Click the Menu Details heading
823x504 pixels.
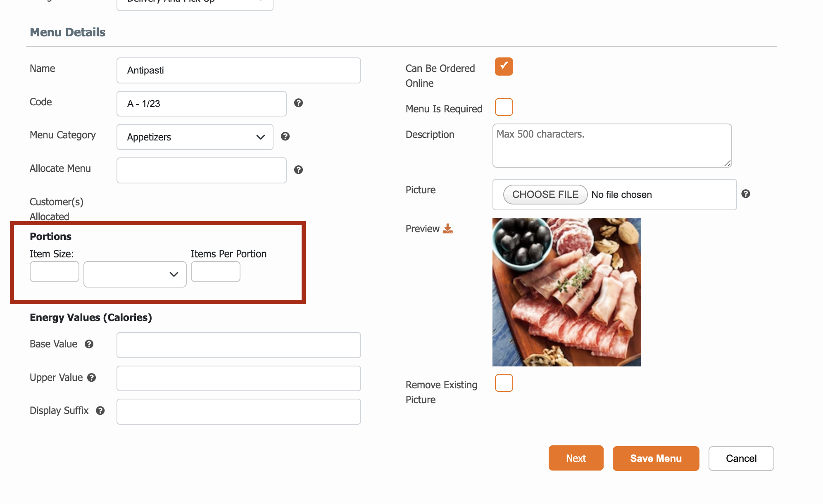point(68,32)
